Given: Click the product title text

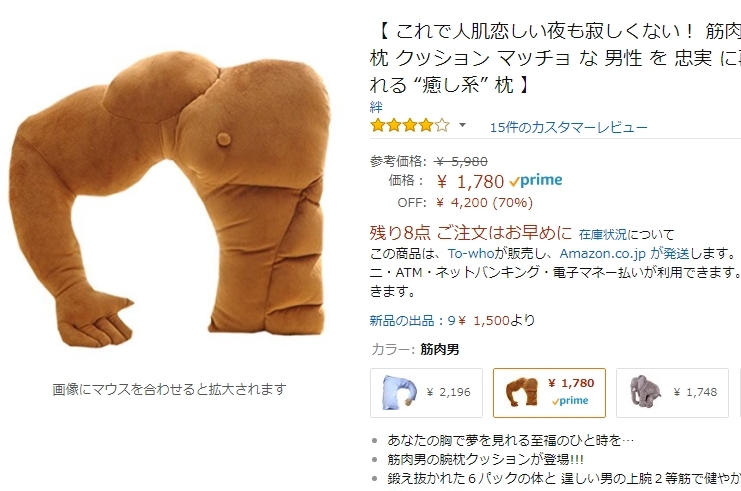Looking at the screenshot, I should point(555,58).
